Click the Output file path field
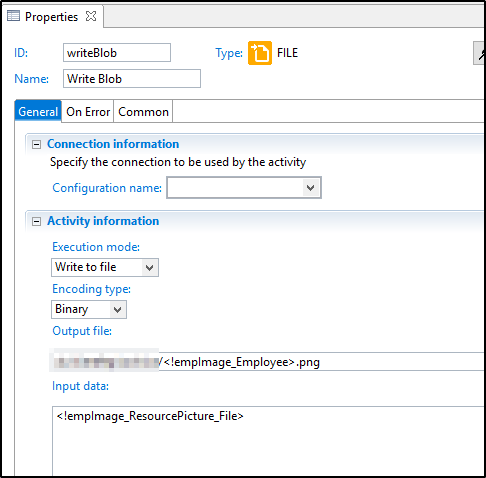This screenshot has width=486, height=478. click(268, 362)
